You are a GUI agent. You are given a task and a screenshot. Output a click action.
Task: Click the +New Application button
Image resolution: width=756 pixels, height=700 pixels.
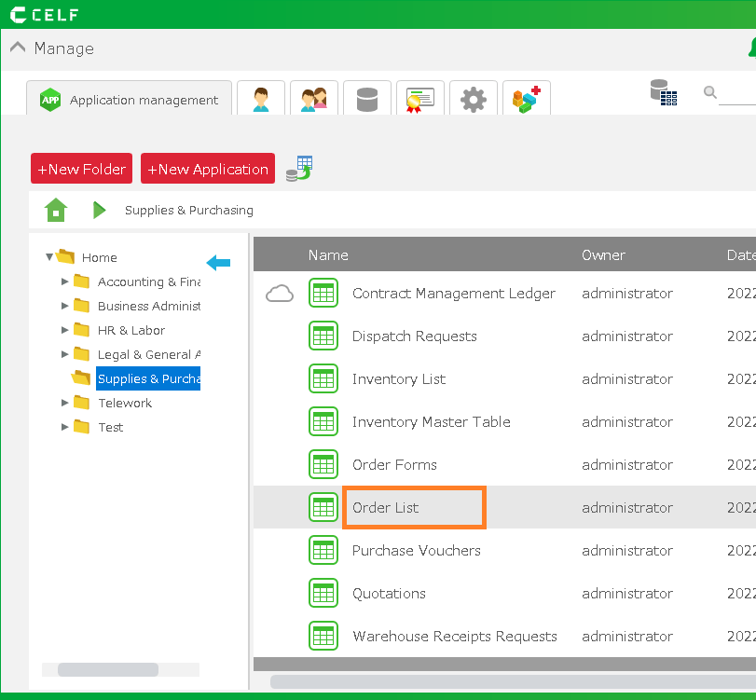click(x=208, y=169)
